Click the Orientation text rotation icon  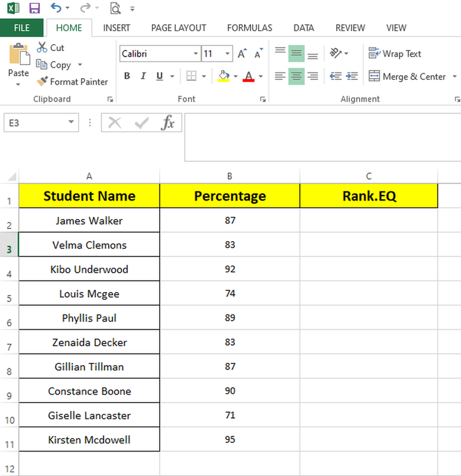(x=336, y=53)
